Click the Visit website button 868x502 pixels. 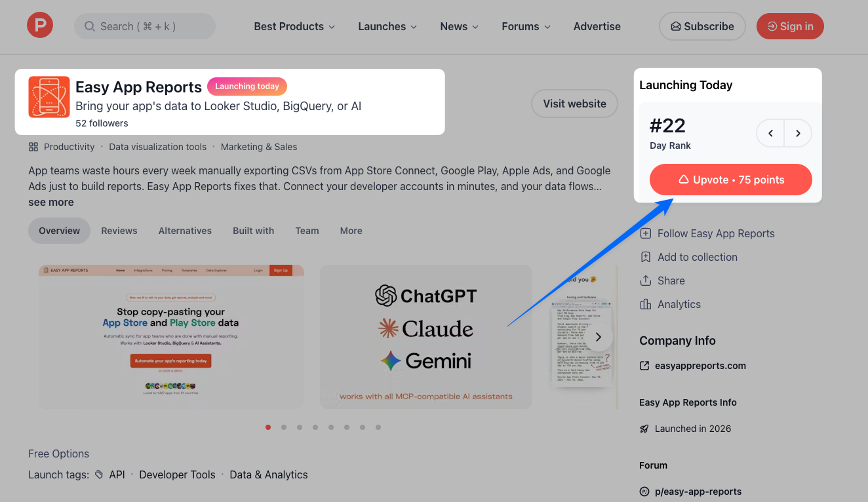574,104
